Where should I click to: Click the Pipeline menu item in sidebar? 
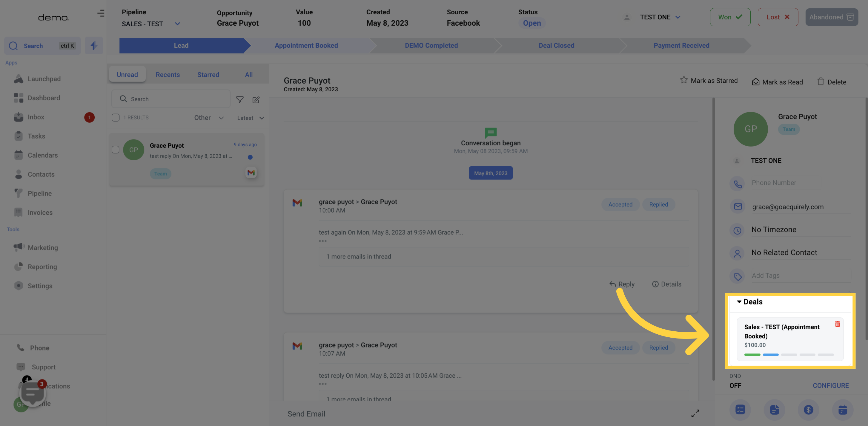click(x=39, y=194)
